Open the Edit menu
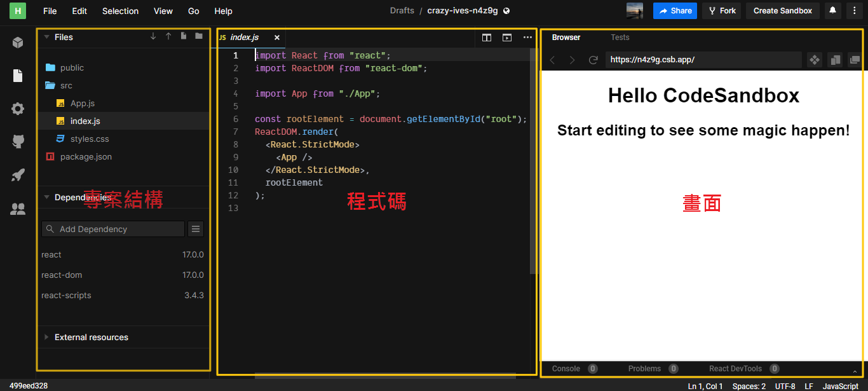Screen dimensions: 868x391 pos(79,11)
